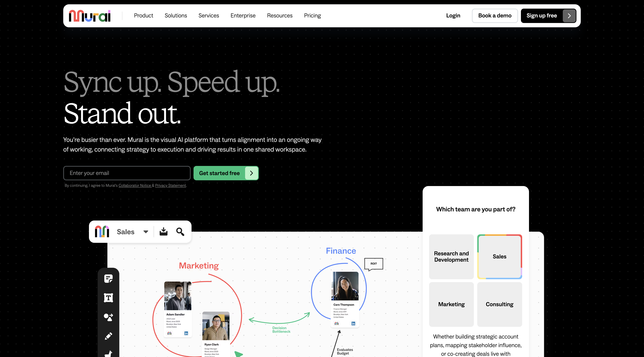Open the Solutions navigation menu
Image resolution: width=644 pixels, height=357 pixels.
(176, 16)
